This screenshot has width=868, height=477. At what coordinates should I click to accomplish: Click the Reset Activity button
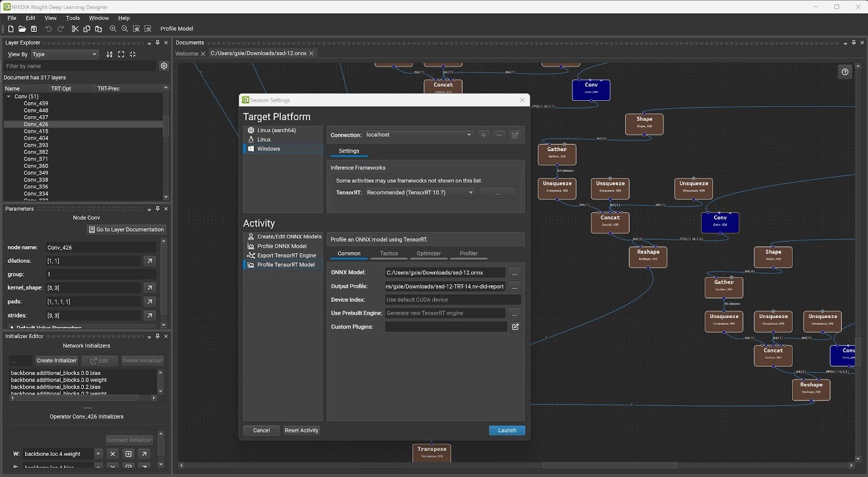pyautogui.click(x=302, y=430)
